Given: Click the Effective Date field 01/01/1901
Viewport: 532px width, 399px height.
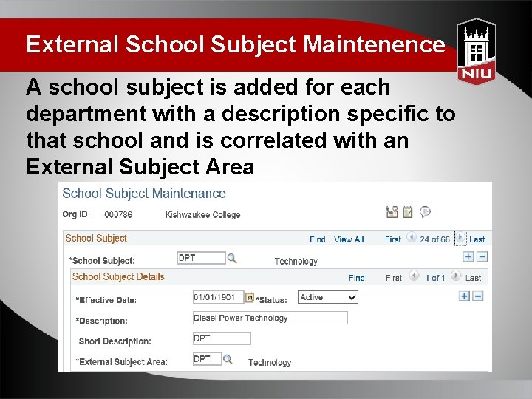Looking at the screenshot, I should [x=218, y=297].
